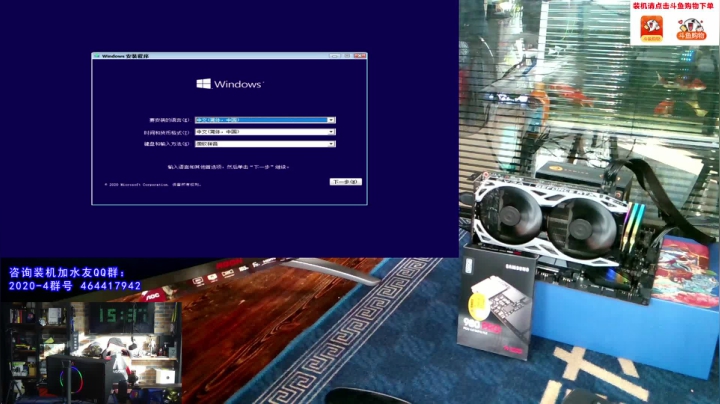
Task: Open the language to install dropdown
Action: click(x=265, y=120)
